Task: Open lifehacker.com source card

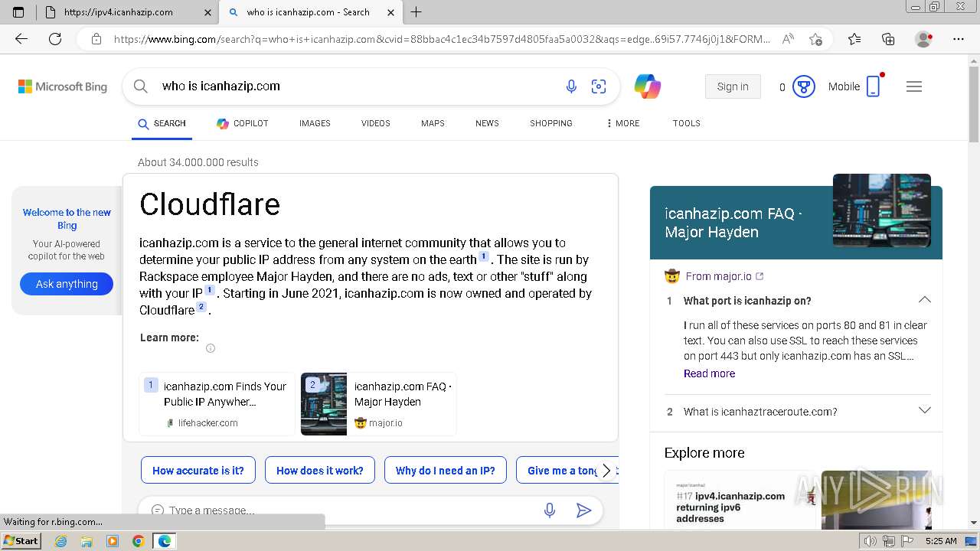Action: (217, 404)
